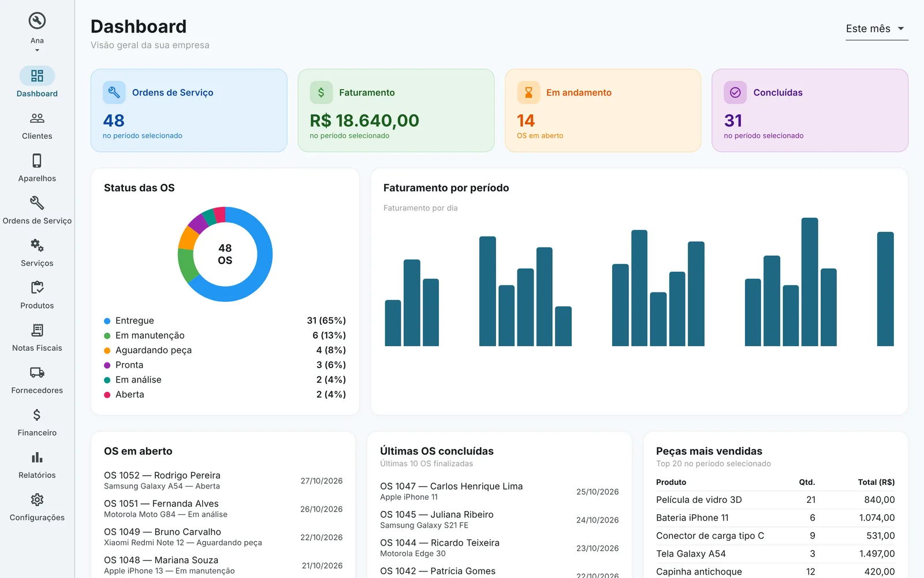Click the Aguardando peça legend color dot
Viewport: 924px width, 578px height.
point(107,350)
